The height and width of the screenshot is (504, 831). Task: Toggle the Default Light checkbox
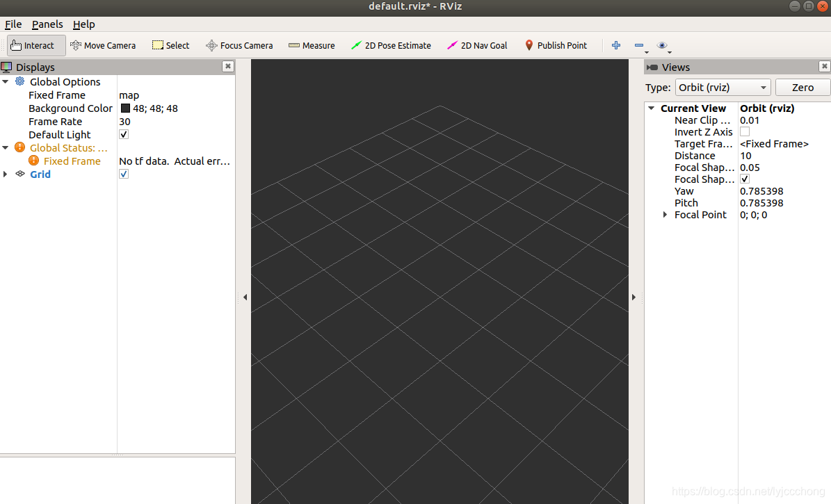point(124,135)
